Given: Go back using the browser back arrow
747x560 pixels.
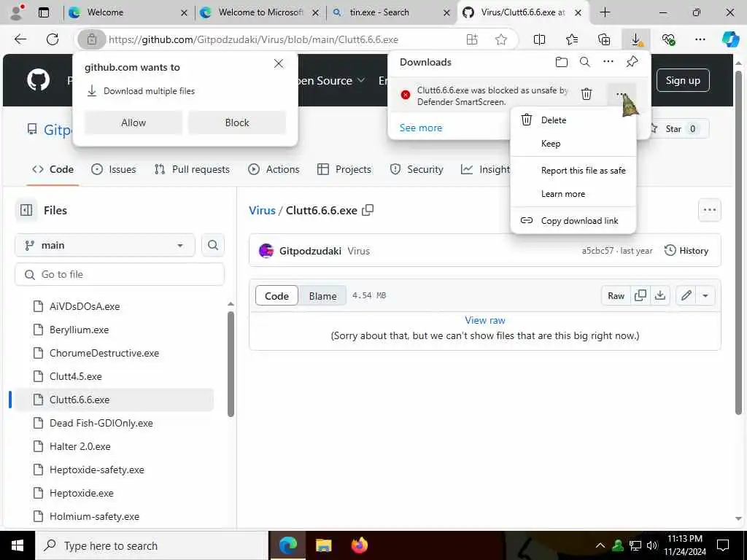Looking at the screenshot, I should tap(20, 39).
